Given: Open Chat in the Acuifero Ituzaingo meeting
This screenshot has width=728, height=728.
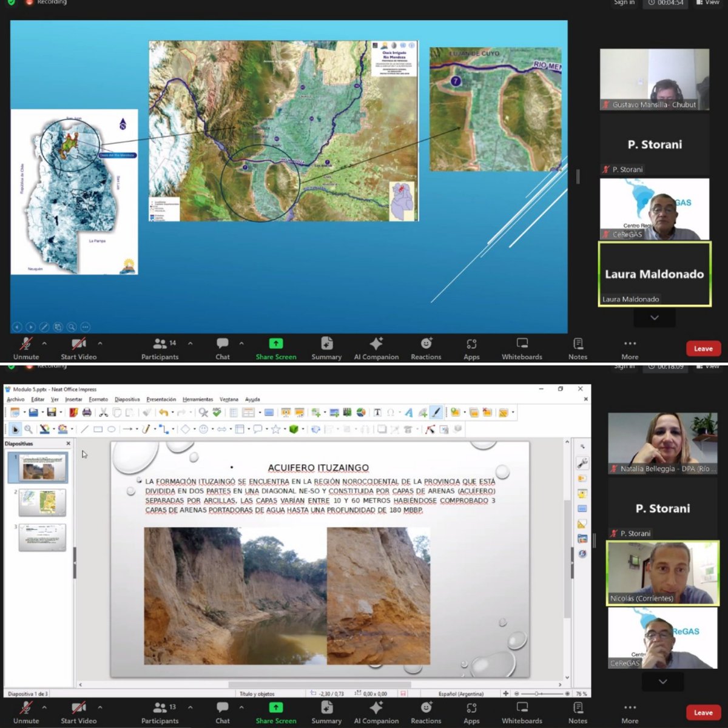Looking at the screenshot, I should tap(223, 712).
